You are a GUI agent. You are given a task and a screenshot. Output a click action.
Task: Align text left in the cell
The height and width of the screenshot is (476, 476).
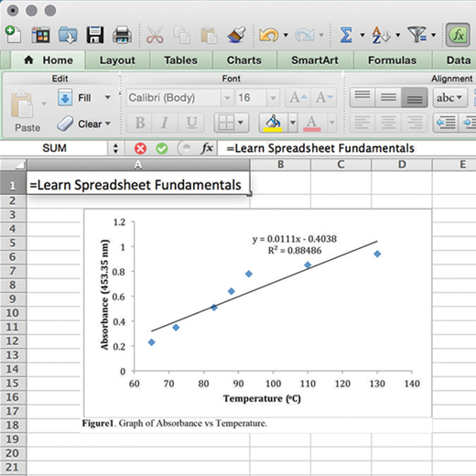362,123
